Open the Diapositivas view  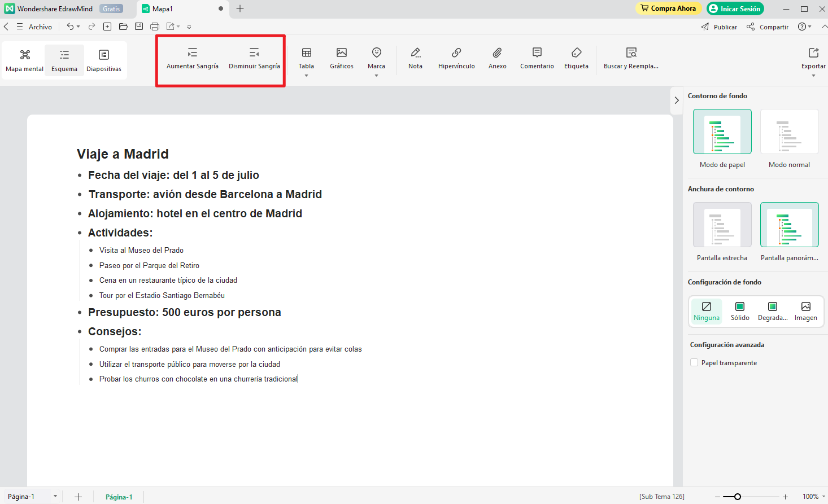[104, 60]
